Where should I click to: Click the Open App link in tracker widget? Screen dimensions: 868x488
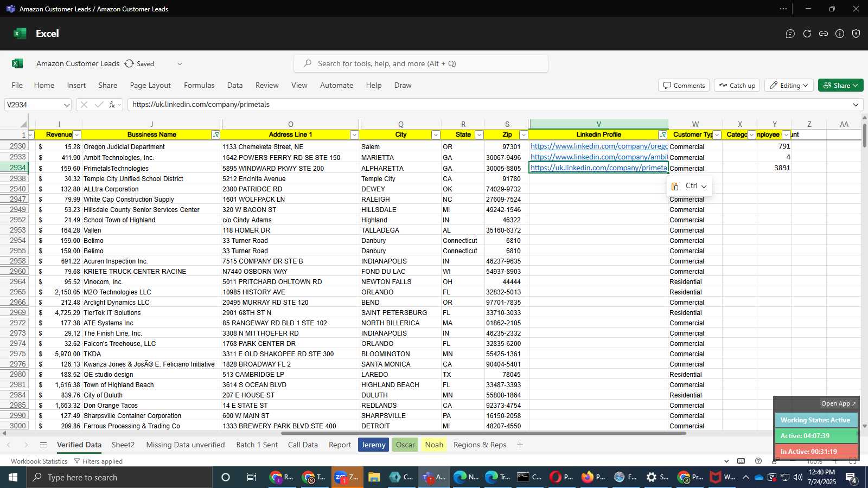[x=838, y=404]
